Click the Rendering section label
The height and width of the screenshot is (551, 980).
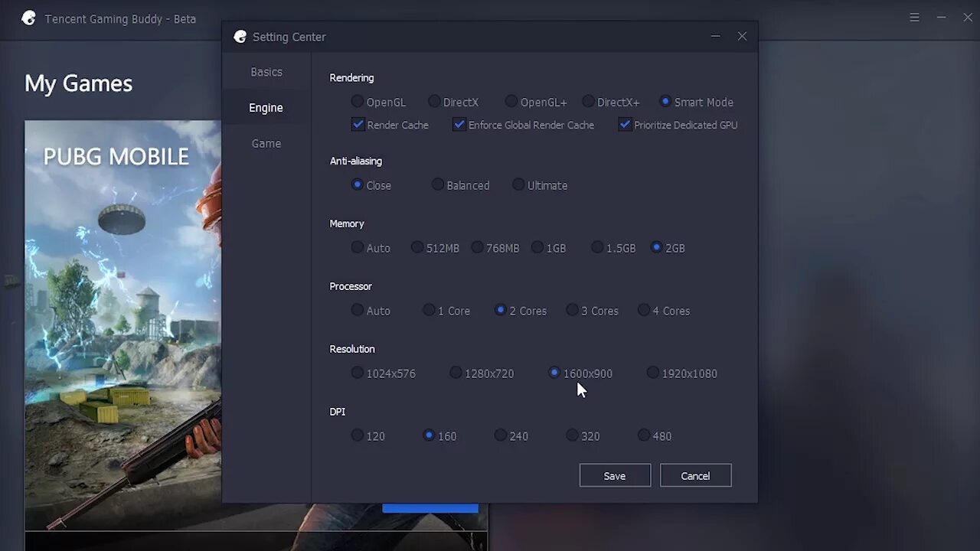click(x=351, y=77)
